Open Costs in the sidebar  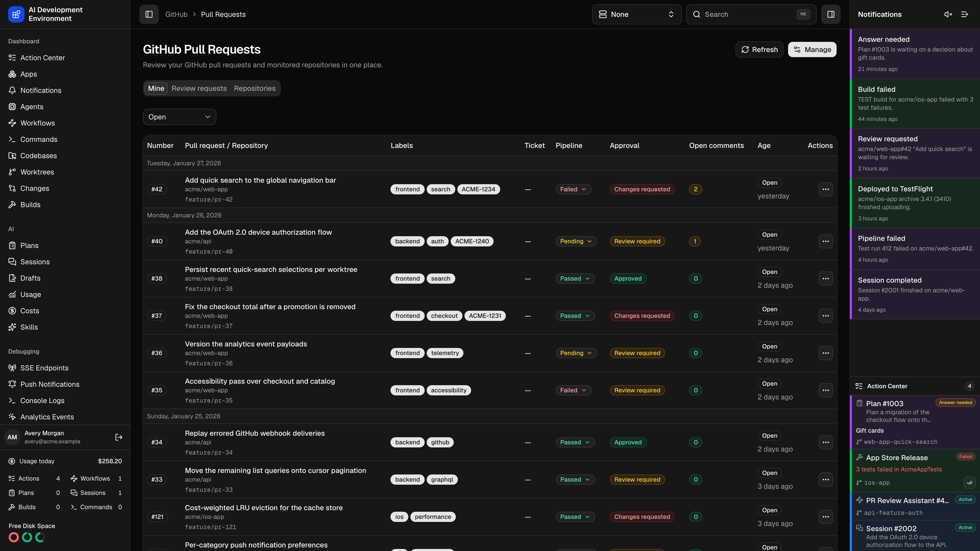tap(65, 311)
